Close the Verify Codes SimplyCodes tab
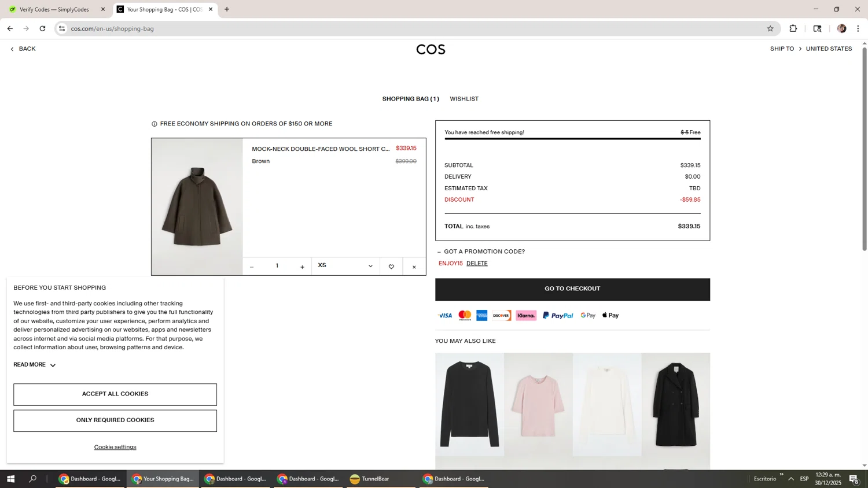Screen dimensions: 868x488 pos(103,9)
